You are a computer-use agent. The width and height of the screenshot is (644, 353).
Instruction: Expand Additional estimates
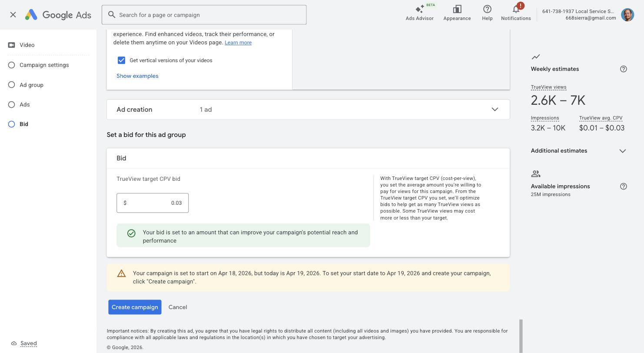[x=623, y=150]
